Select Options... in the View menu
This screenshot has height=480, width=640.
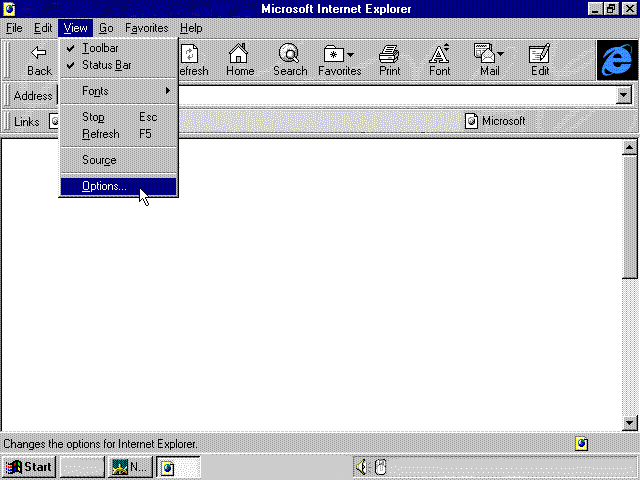(x=118, y=186)
